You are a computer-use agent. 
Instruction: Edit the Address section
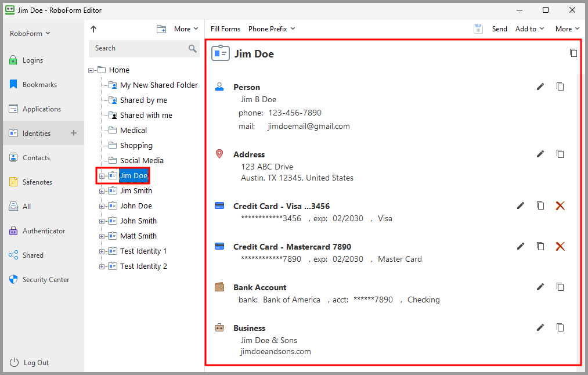point(540,154)
